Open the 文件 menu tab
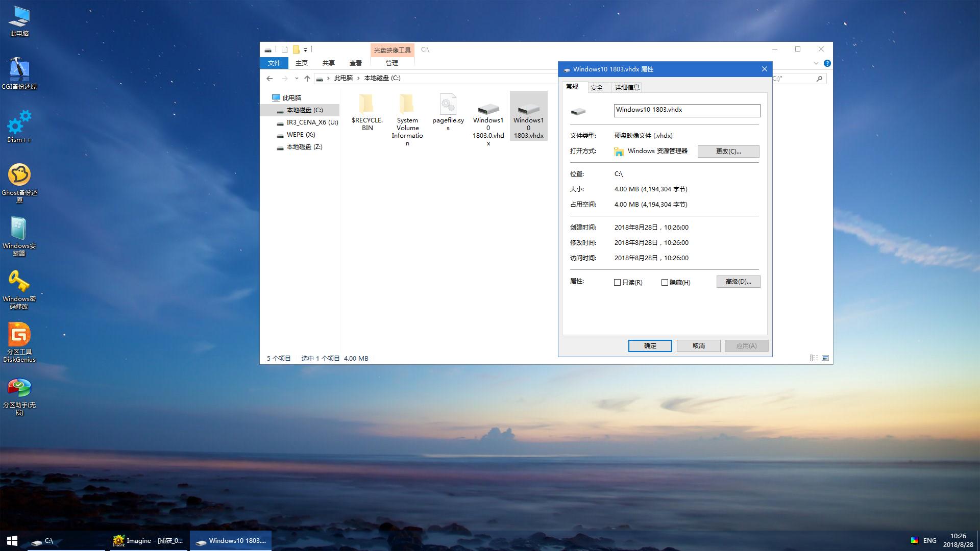Viewport: 980px width, 551px height. 274,63
